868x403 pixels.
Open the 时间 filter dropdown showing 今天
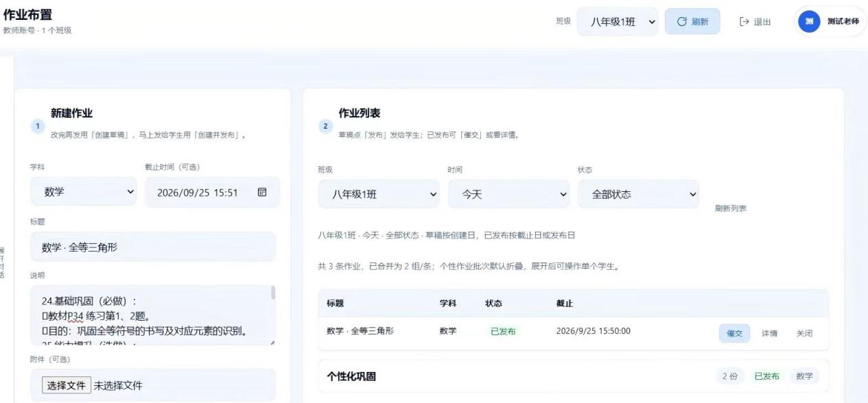[508, 195]
